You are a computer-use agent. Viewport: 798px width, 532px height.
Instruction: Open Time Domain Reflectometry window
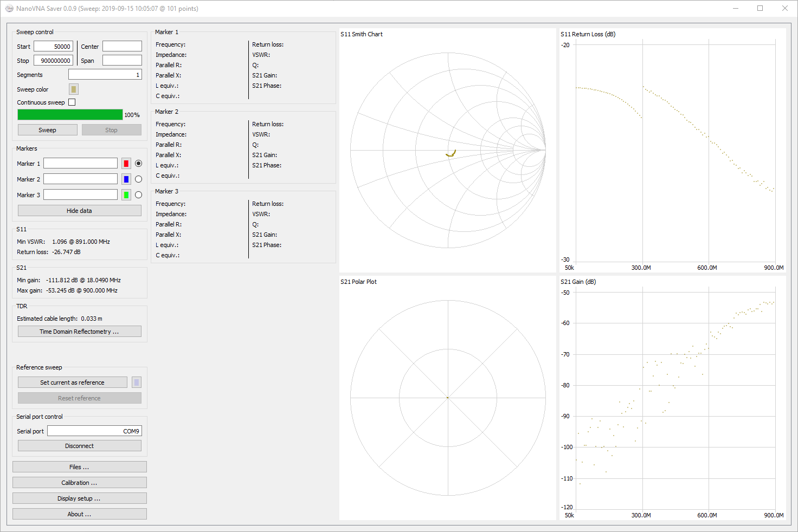pyautogui.click(x=79, y=332)
